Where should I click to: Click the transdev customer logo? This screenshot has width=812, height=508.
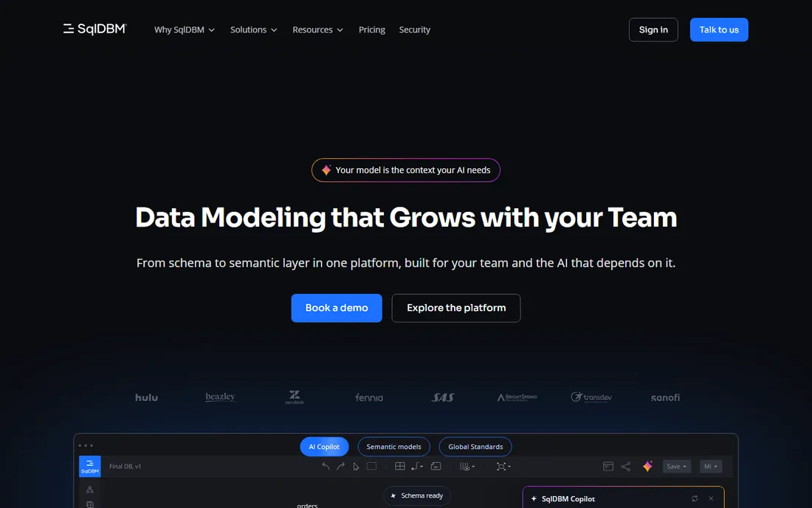(x=591, y=397)
